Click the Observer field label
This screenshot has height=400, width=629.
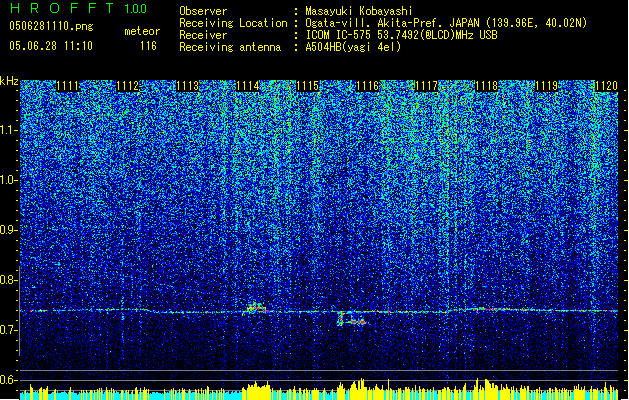[203, 11]
